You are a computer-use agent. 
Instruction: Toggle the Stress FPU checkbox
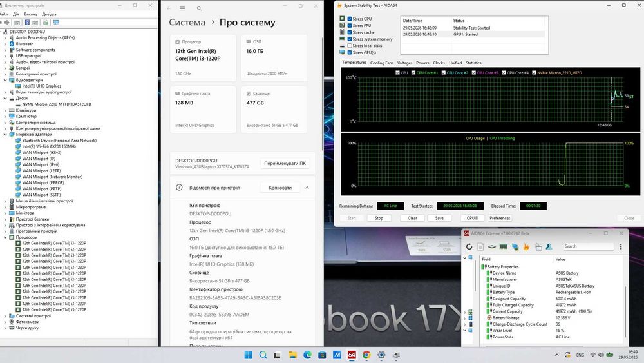pos(350,26)
